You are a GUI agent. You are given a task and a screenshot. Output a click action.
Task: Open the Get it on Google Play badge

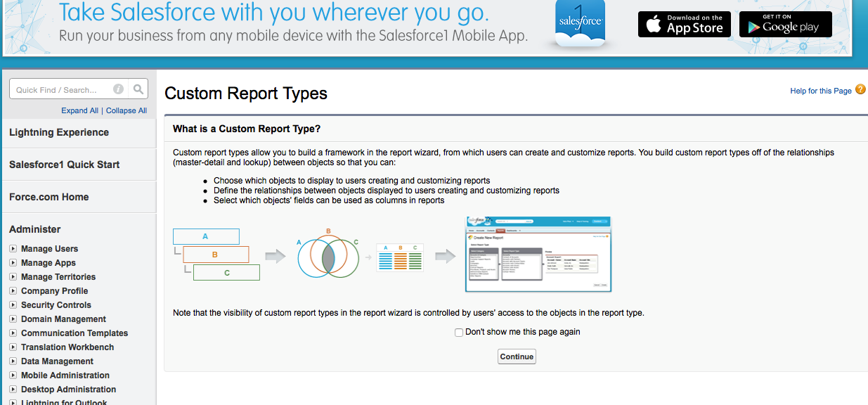pos(785,24)
